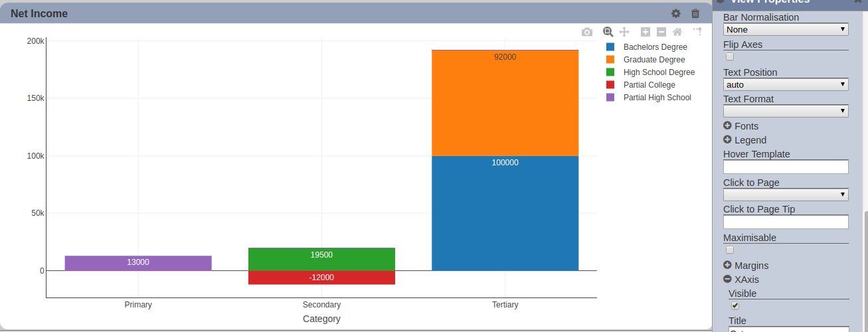Zoom in on the chart with plus icon
Viewport: 868px width, 332px height.
point(646,32)
